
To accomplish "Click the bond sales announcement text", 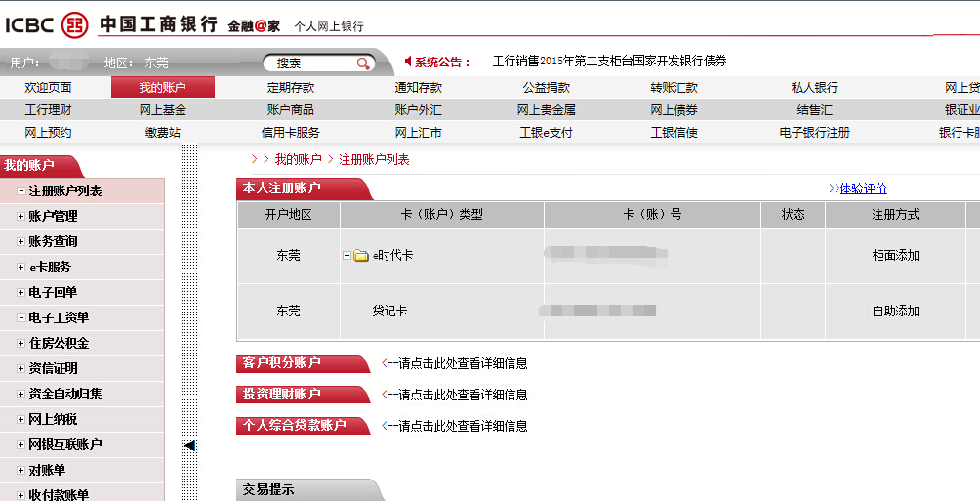I will point(609,62).
